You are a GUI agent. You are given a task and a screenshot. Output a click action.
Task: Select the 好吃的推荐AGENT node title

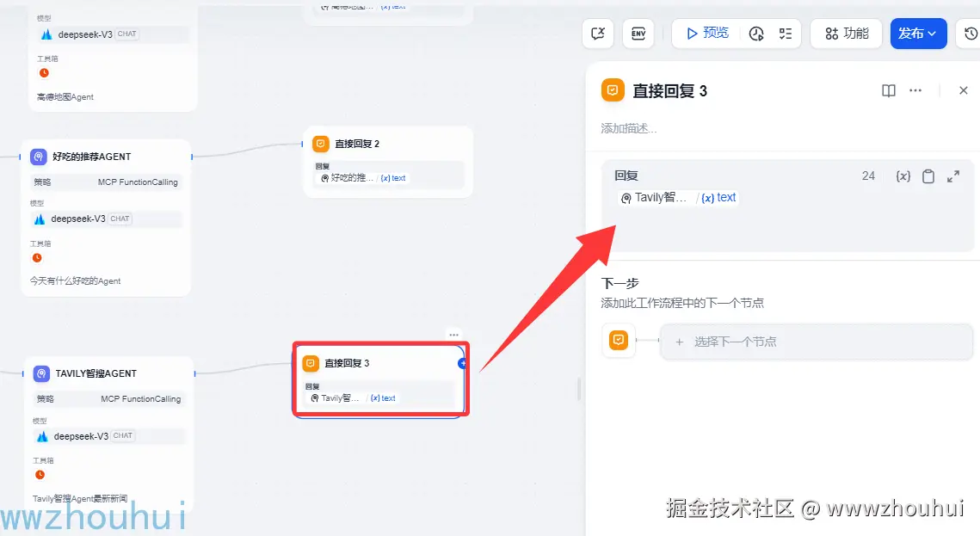92,157
